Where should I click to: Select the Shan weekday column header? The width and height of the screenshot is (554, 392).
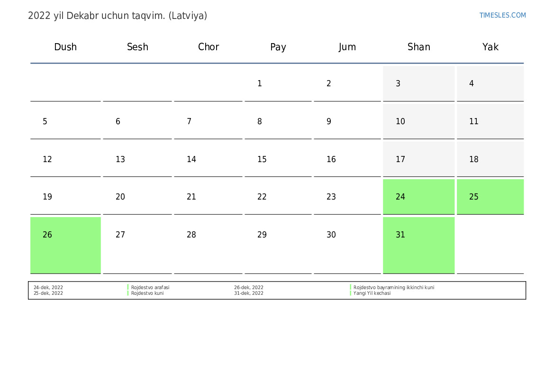pyautogui.click(x=419, y=47)
